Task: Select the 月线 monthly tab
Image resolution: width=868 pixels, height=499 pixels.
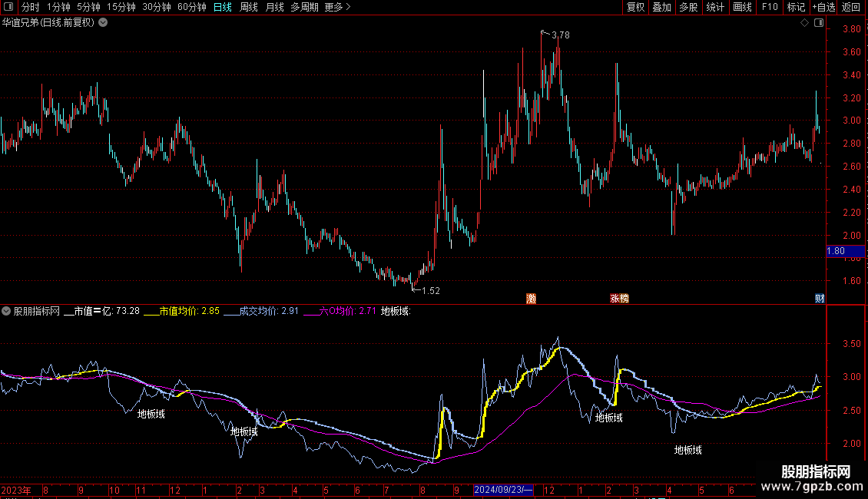Action: pos(274,7)
